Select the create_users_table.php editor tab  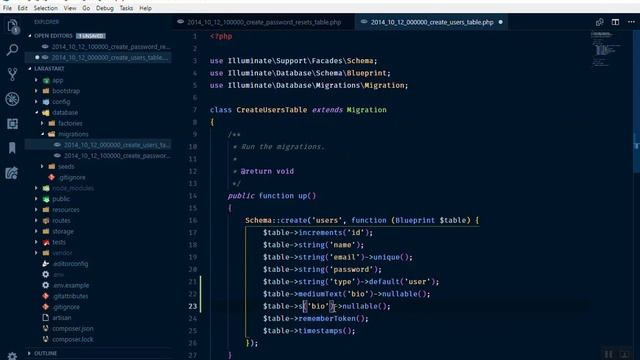tap(431, 22)
